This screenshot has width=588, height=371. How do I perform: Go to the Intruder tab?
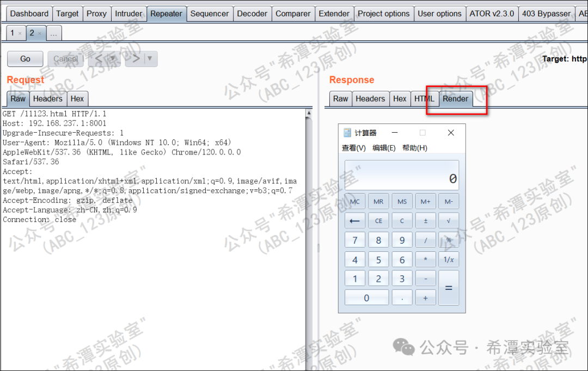tap(128, 14)
